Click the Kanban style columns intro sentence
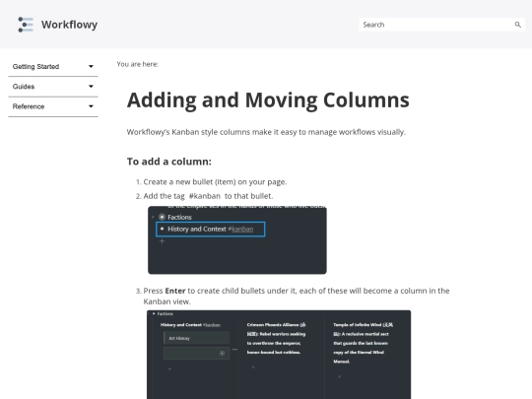 (x=266, y=132)
